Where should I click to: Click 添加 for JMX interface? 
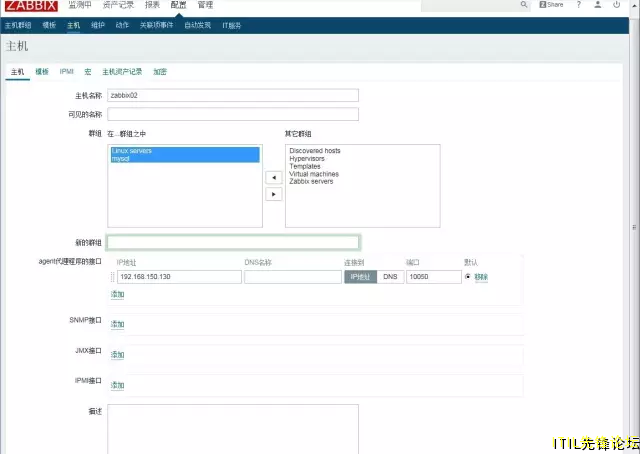point(117,354)
